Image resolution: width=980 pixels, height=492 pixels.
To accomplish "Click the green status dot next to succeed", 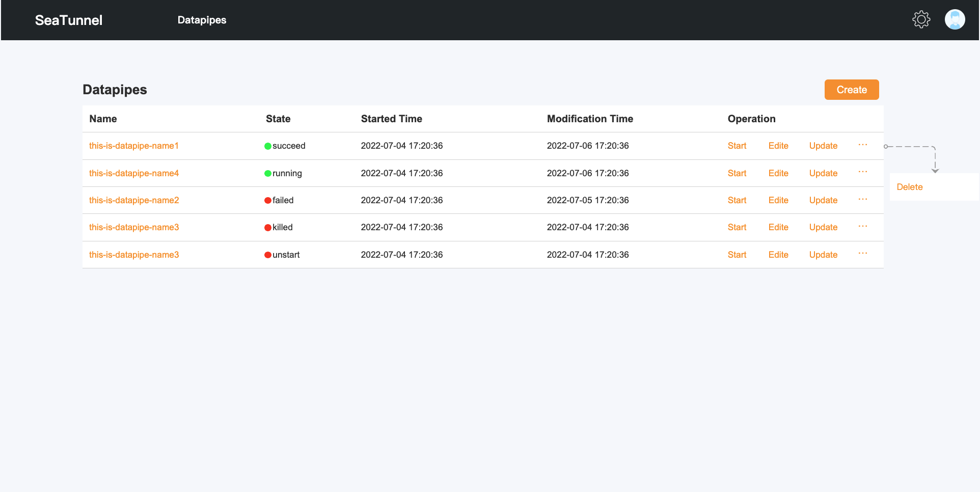I will [267, 146].
